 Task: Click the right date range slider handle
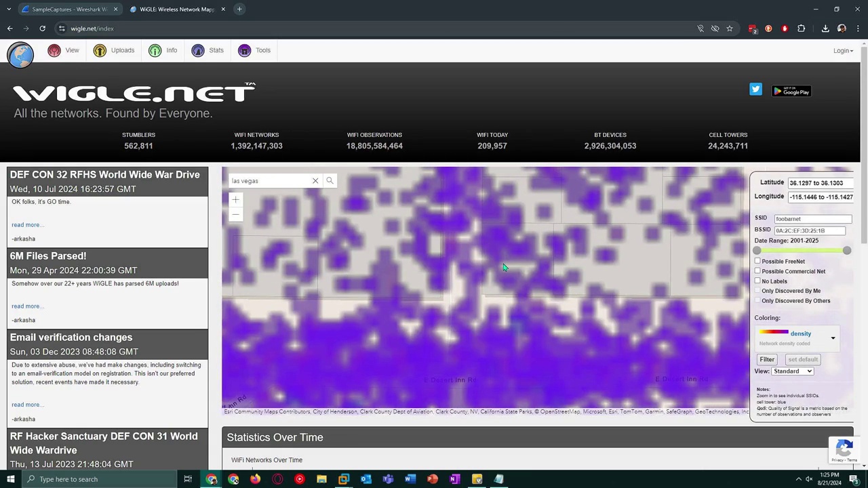point(847,251)
